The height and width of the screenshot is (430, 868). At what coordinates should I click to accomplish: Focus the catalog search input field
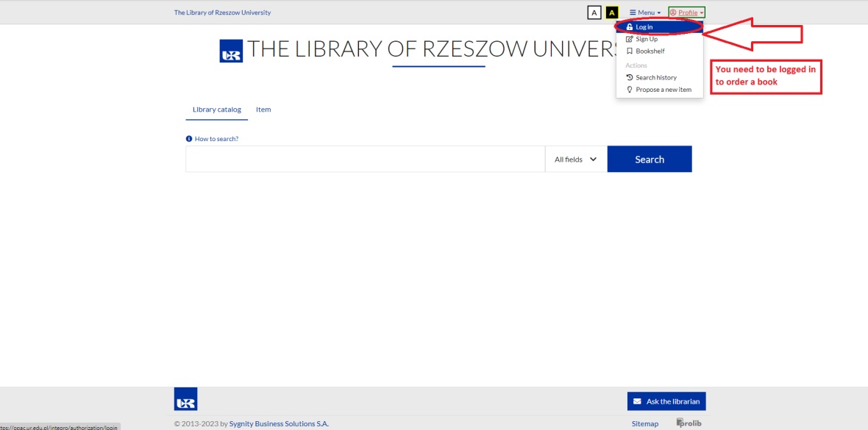click(366, 160)
